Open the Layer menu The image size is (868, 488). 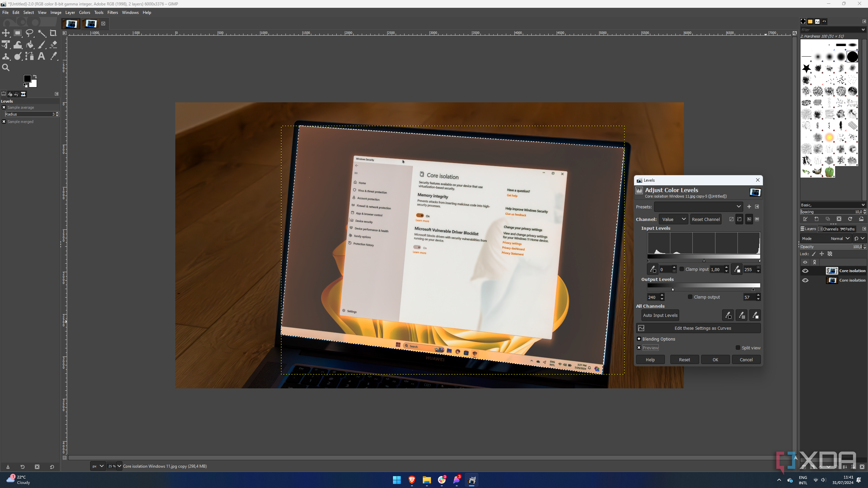coord(70,13)
